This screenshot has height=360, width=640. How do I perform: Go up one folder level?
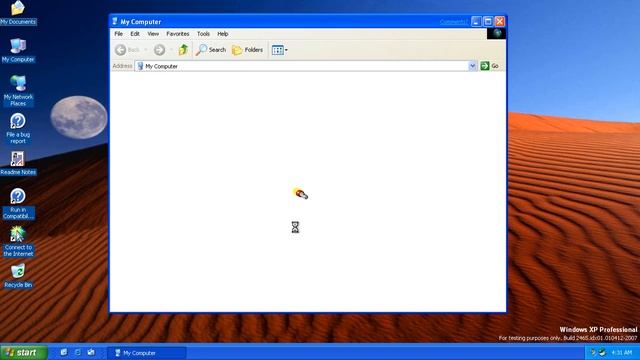click(183, 50)
